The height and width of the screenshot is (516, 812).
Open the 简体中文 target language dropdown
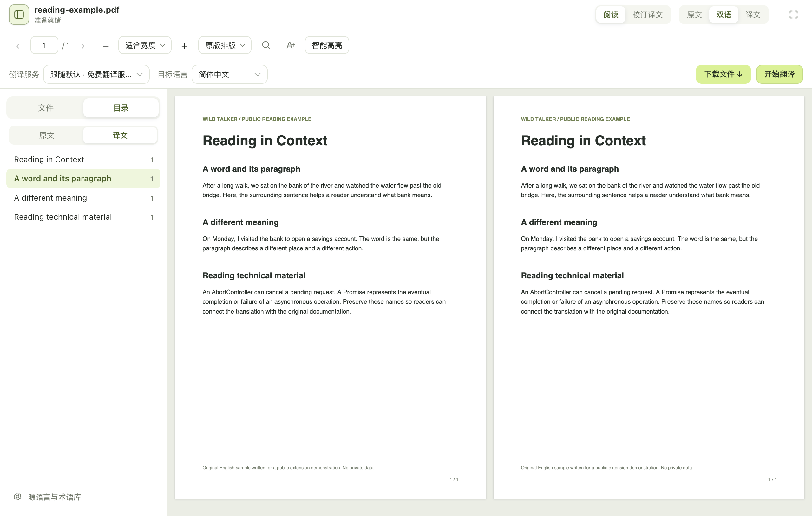click(x=230, y=74)
